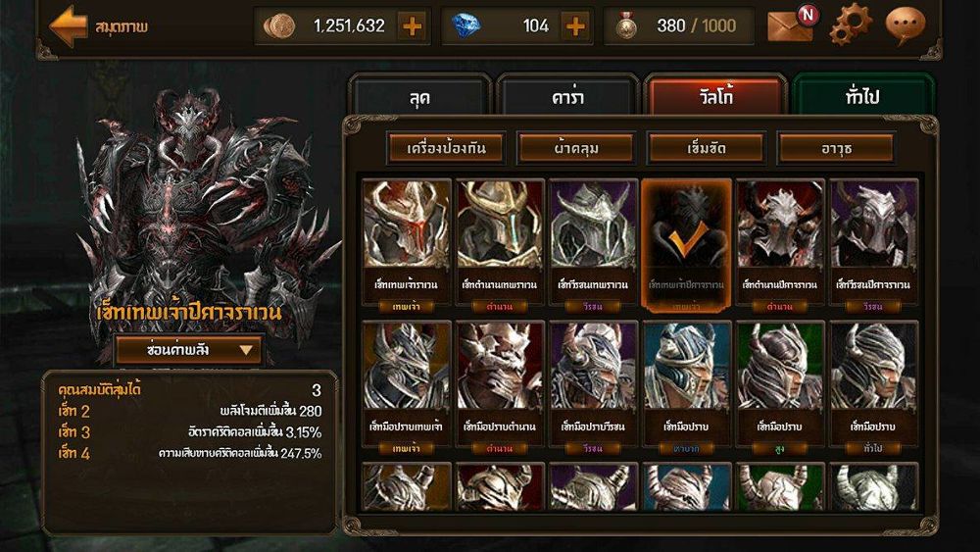Add blue diamonds with plus button

point(575,26)
